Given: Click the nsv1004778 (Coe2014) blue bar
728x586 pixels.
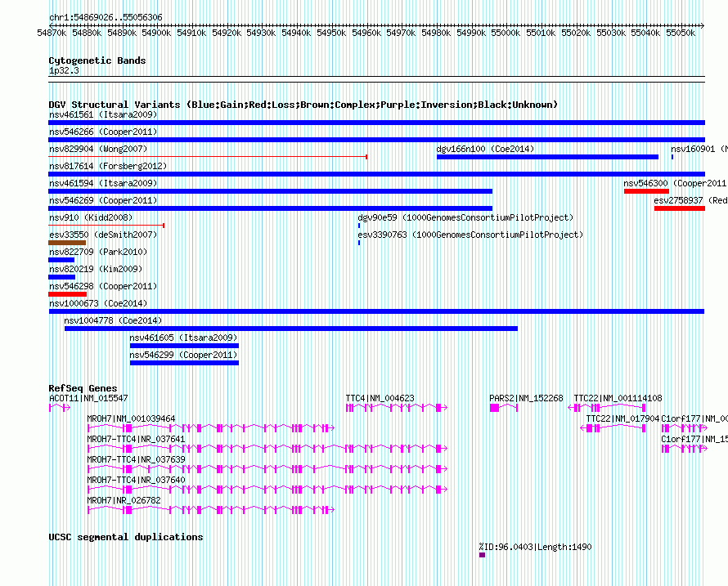Looking at the screenshot, I should [291, 329].
